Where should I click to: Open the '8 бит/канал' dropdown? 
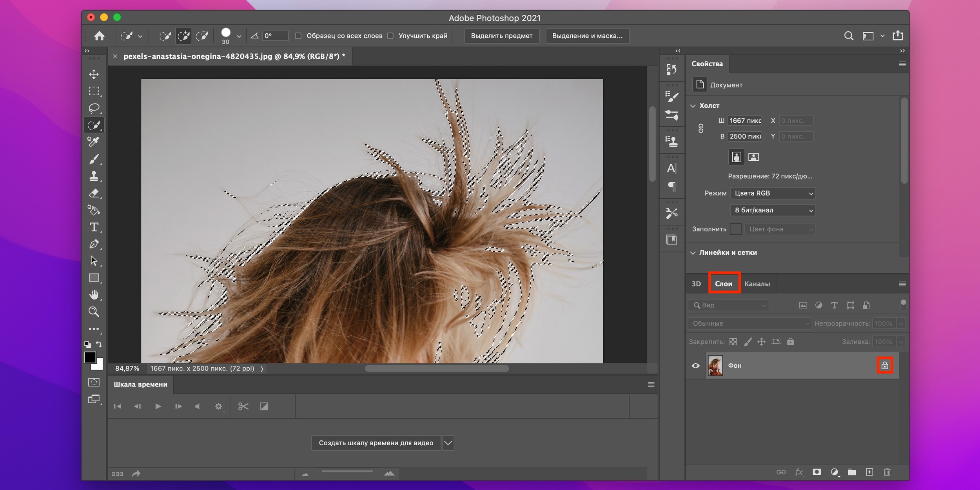773,211
